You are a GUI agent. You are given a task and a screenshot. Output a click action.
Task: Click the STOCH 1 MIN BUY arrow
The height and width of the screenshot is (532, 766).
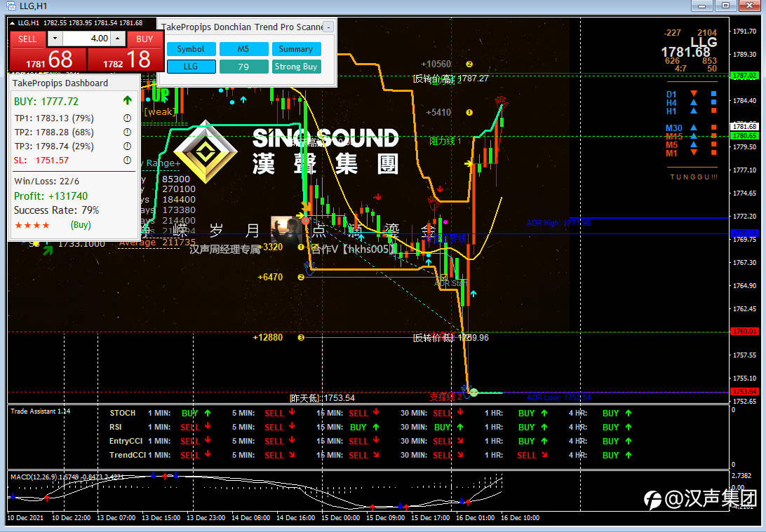208,413
